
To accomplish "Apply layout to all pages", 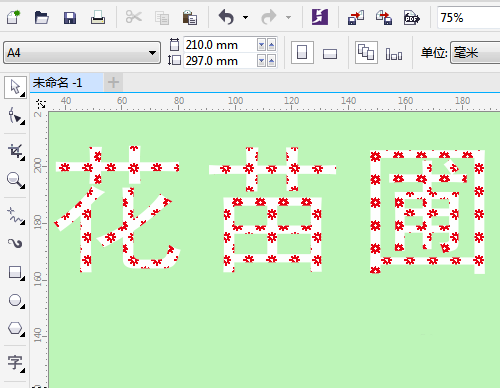I will [366, 53].
